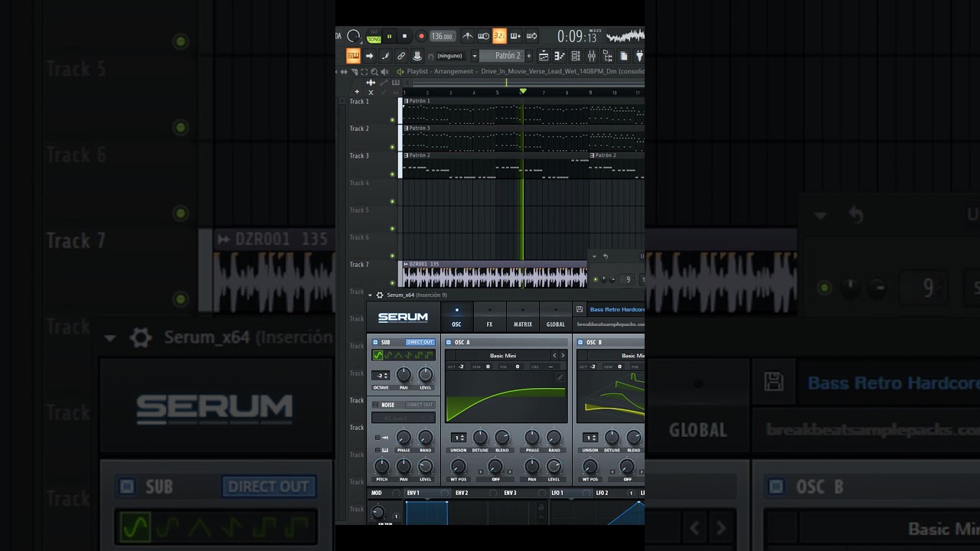This screenshot has width=980, height=551.
Task: Toggle the overdub (blend recording) icon
Action: coord(515,36)
